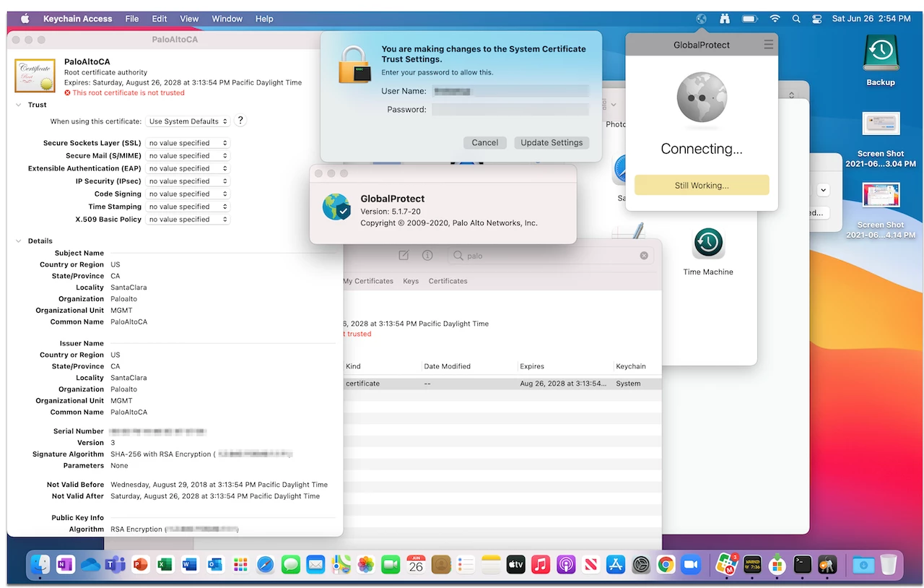
Task: Open the View menu
Action: point(189,19)
